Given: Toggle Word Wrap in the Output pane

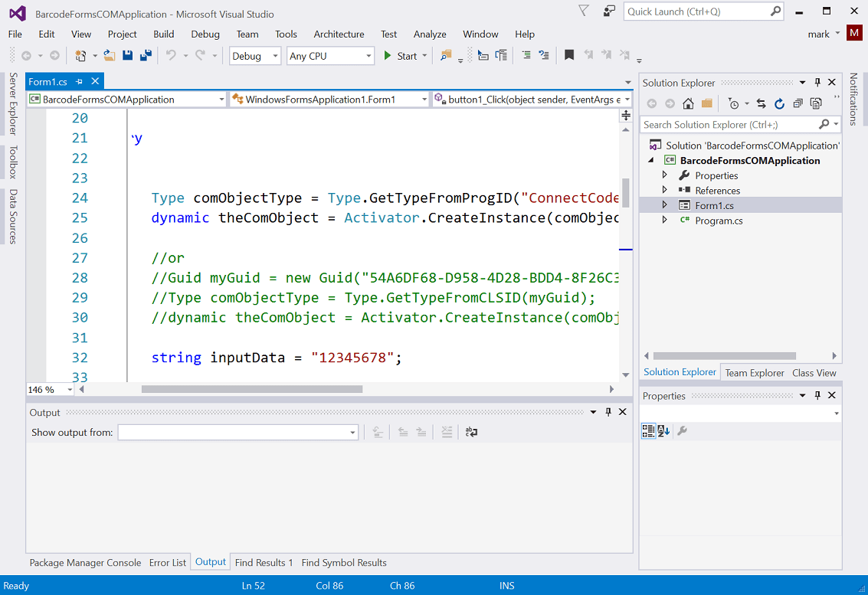Looking at the screenshot, I should click(472, 432).
